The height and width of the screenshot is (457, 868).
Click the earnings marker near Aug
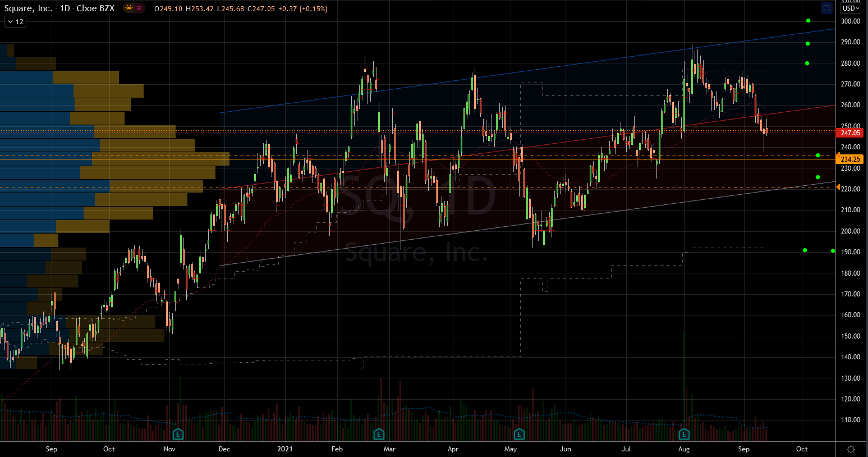click(684, 434)
